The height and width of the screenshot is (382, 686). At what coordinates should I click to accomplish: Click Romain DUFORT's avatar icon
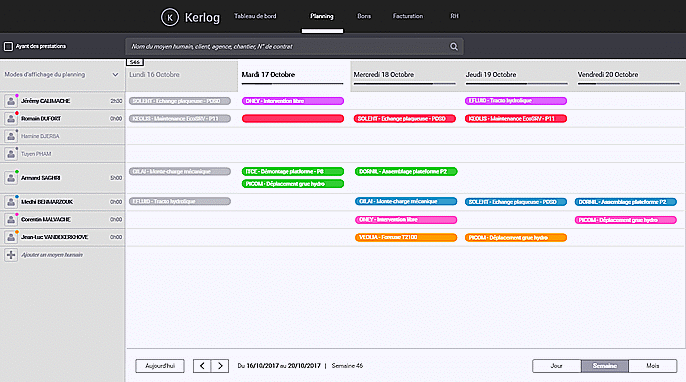[x=11, y=119]
